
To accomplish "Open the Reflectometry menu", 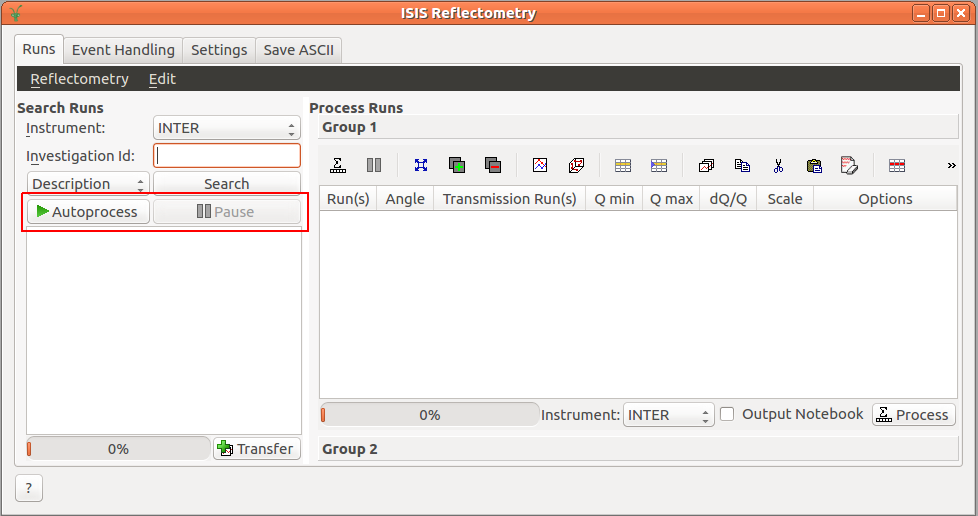I will pos(79,79).
